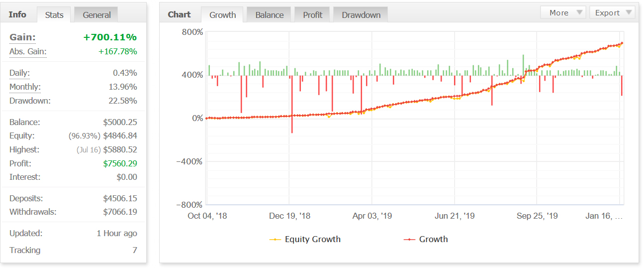
Task: Click the Chart tab label
Action: [179, 14]
